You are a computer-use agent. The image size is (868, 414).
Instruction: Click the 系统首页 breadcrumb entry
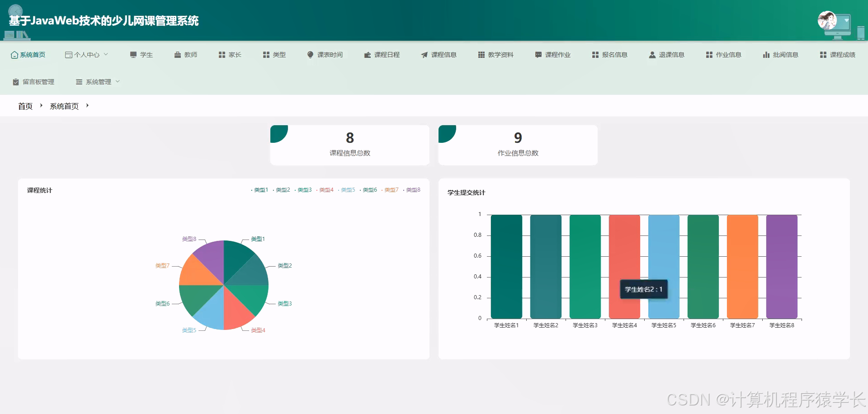(x=64, y=106)
